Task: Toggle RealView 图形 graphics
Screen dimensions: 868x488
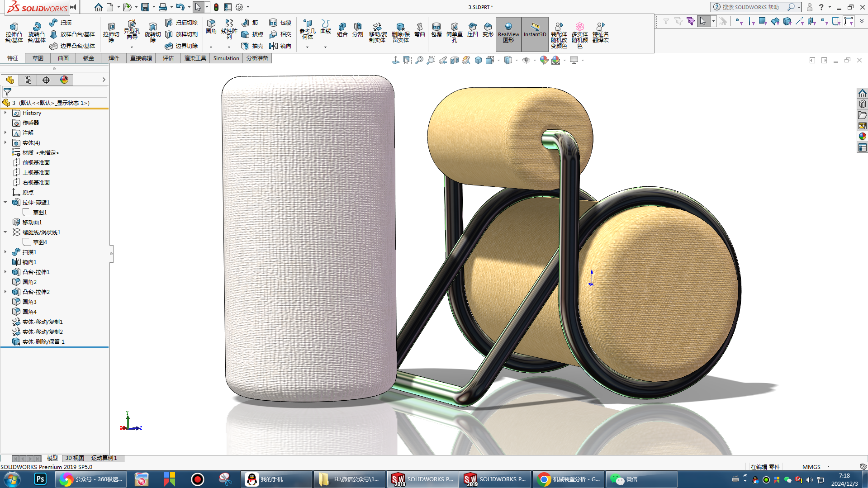Action: click(508, 33)
